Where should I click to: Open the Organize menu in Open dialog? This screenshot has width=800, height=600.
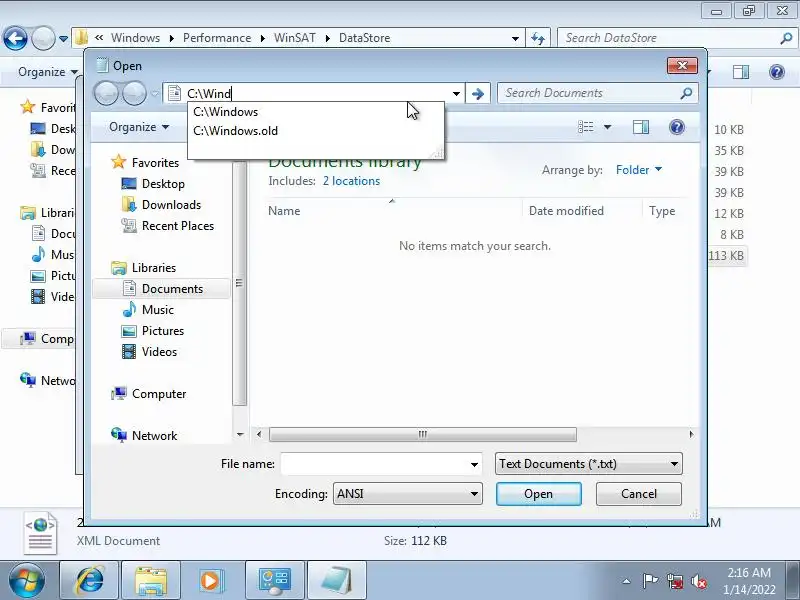[139, 127]
